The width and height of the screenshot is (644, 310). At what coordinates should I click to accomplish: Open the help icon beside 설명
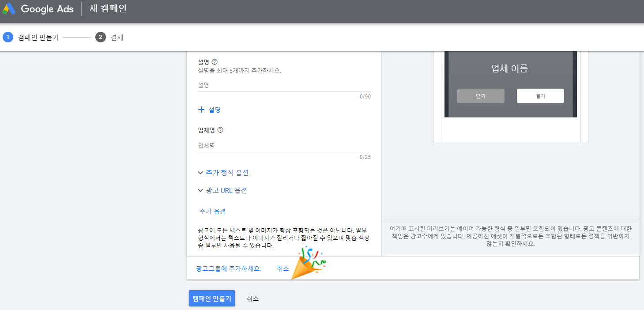pos(215,61)
